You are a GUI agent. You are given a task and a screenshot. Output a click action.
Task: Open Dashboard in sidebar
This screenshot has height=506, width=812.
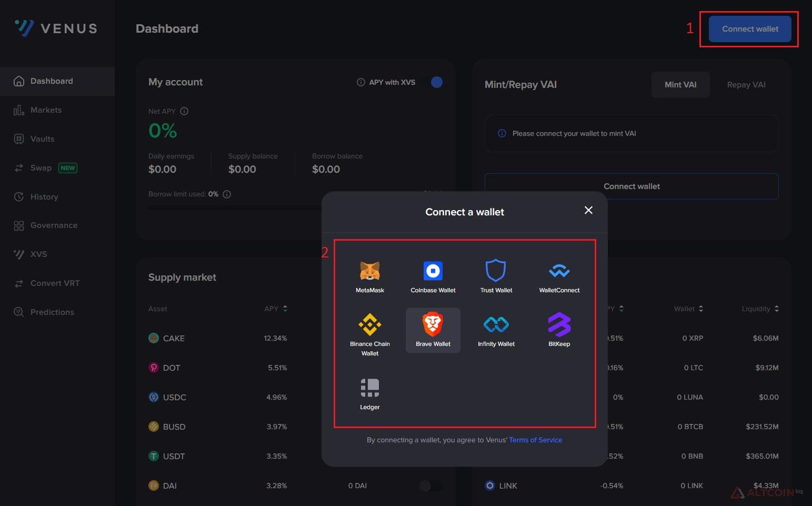(57, 81)
